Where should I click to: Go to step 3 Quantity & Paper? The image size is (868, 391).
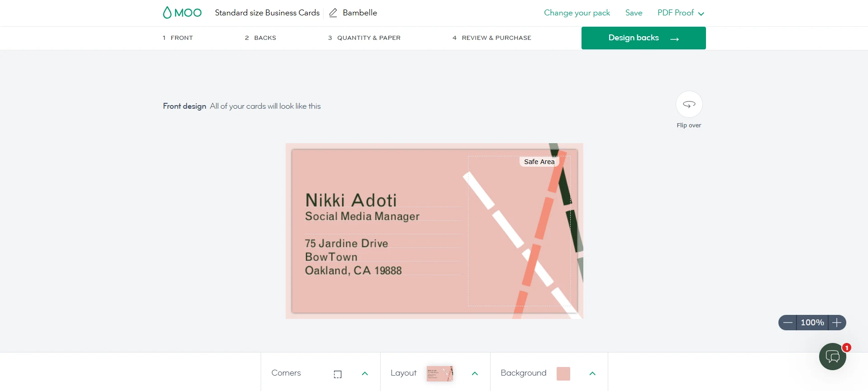364,38
